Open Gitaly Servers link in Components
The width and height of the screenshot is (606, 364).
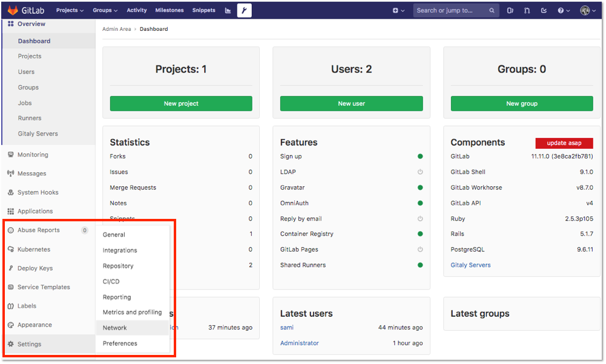[470, 265]
